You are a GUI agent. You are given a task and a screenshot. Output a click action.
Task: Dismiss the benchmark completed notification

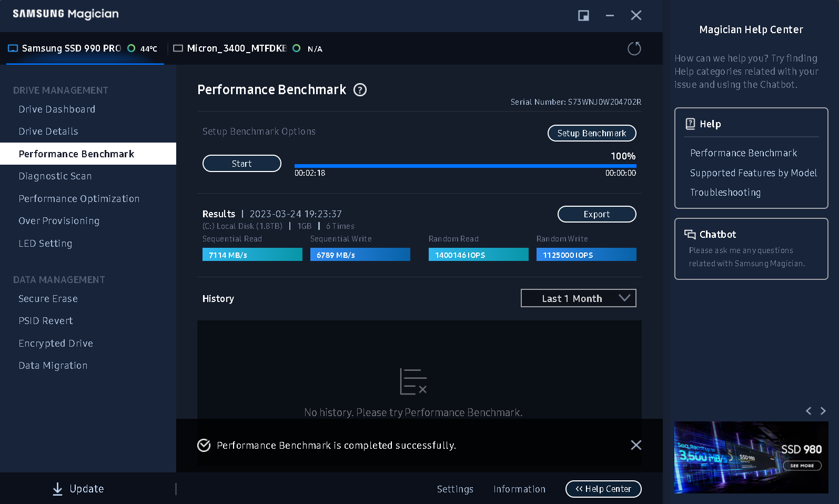click(x=636, y=445)
